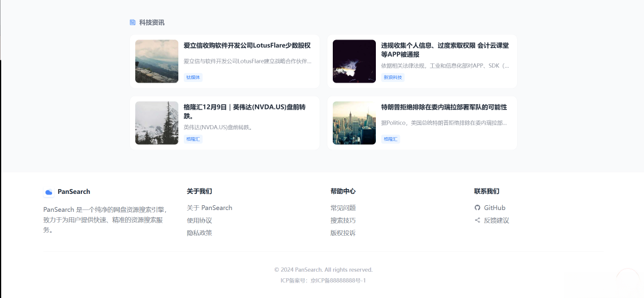Open article 违规收集个人信息、过度索取权限
This screenshot has width=644, height=298.
point(445,50)
